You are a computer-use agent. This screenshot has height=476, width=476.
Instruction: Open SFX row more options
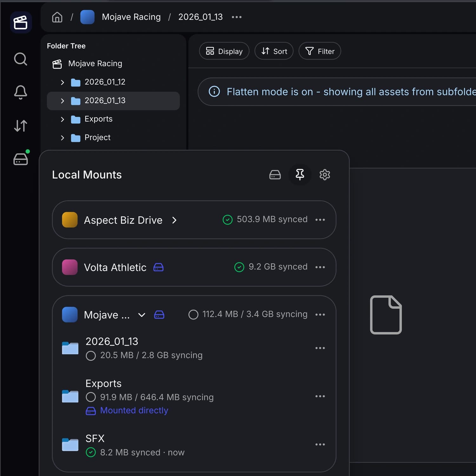320,445
